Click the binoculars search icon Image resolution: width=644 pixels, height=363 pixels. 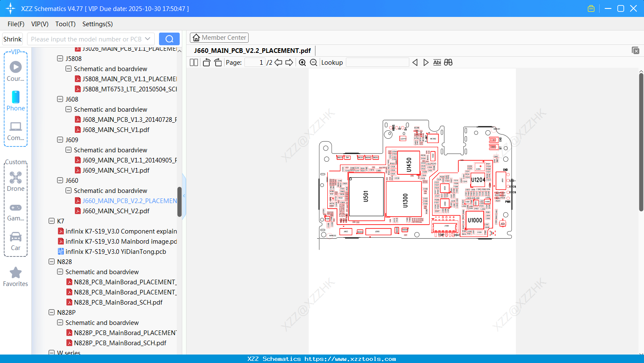point(448,62)
